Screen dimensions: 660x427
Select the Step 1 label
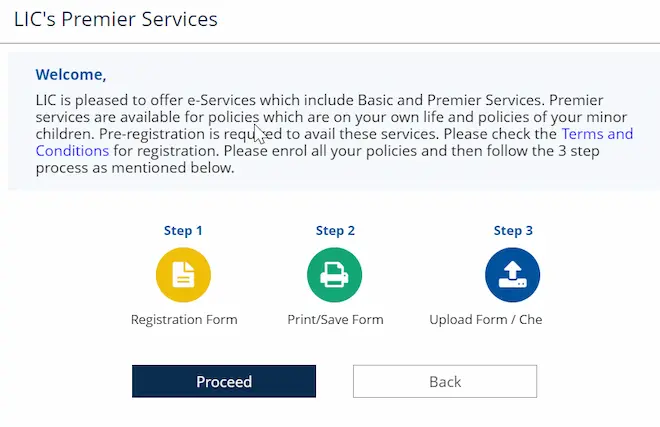click(183, 230)
